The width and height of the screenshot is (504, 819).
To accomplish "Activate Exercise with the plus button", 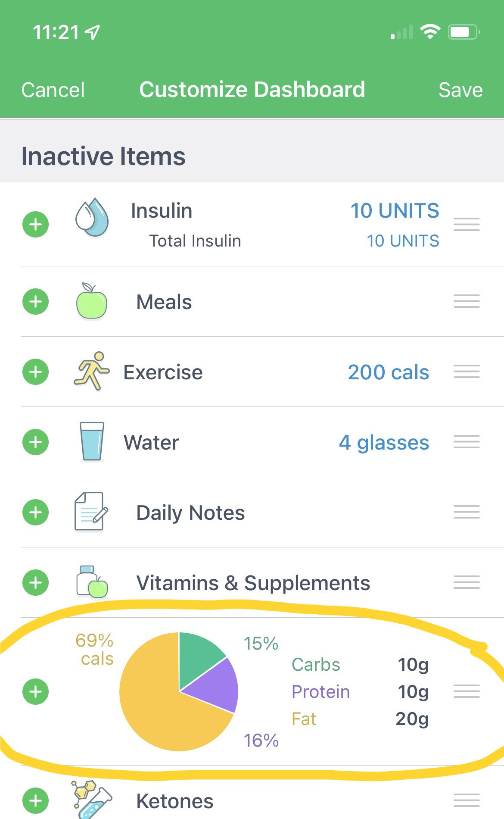I will 35,372.
